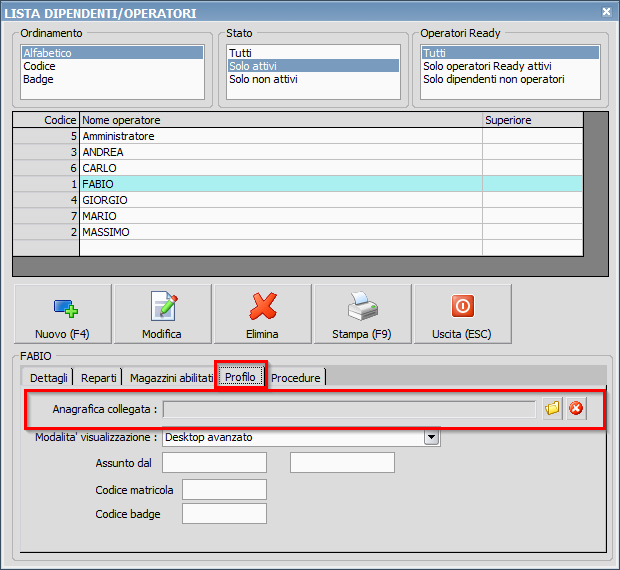
Task: Select the ANDREA operator row
Action: click(x=298, y=152)
